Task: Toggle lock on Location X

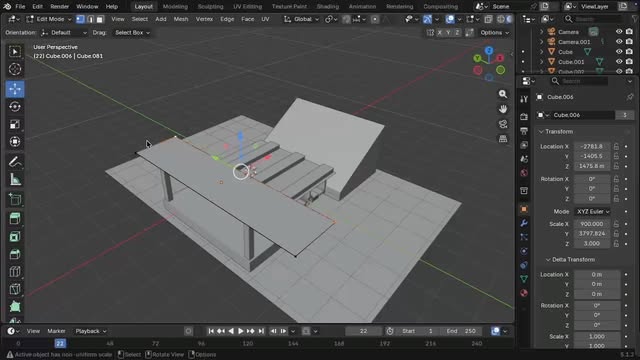Action: pyautogui.click(x=616, y=147)
